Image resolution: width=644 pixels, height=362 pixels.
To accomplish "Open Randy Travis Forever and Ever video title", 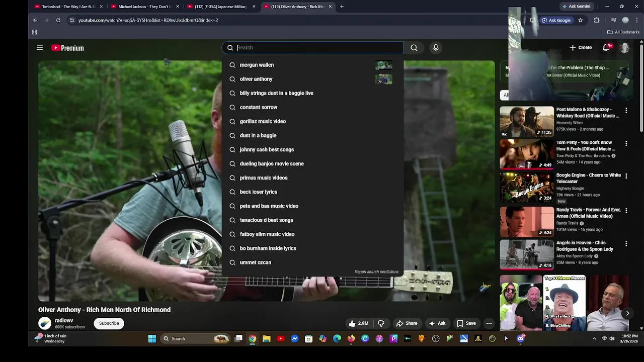I will tap(588, 213).
